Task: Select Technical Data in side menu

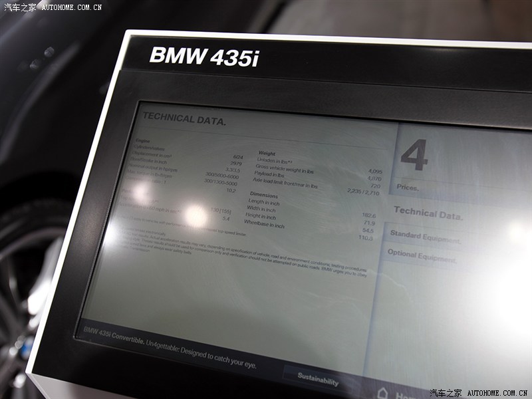Action: click(428, 213)
